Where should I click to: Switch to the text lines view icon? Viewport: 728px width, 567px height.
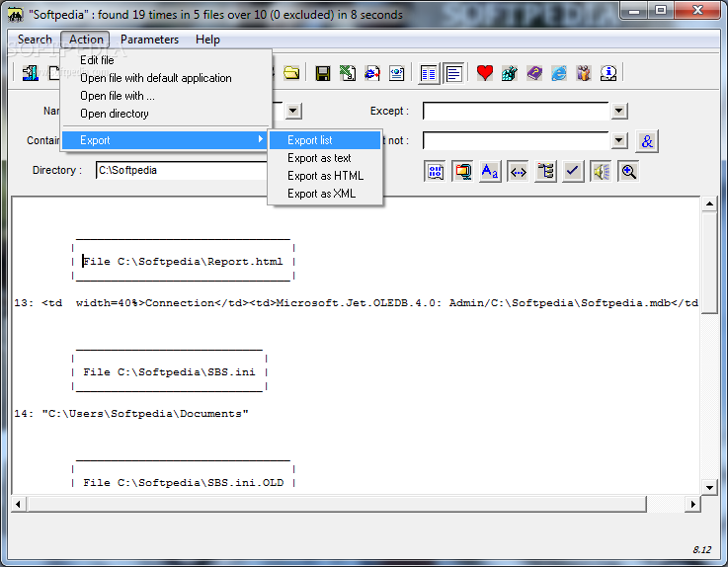pyautogui.click(x=453, y=73)
